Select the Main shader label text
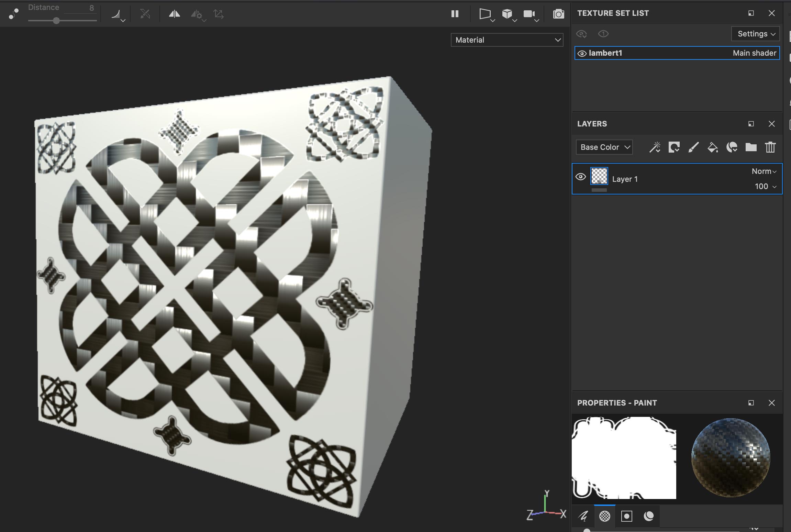Screen dimensions: 791x532 (x=755, y=53)
